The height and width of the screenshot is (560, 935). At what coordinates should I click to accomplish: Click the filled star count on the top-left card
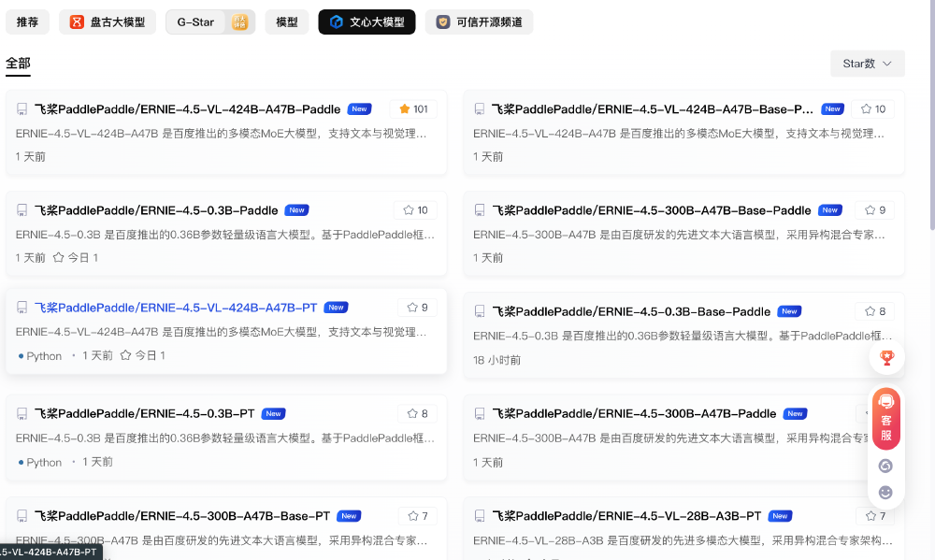[x=412, y=108]
